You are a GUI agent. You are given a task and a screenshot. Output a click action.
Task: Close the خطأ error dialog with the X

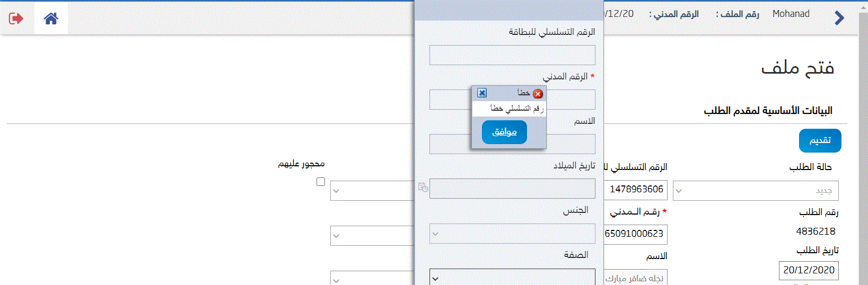482,93
